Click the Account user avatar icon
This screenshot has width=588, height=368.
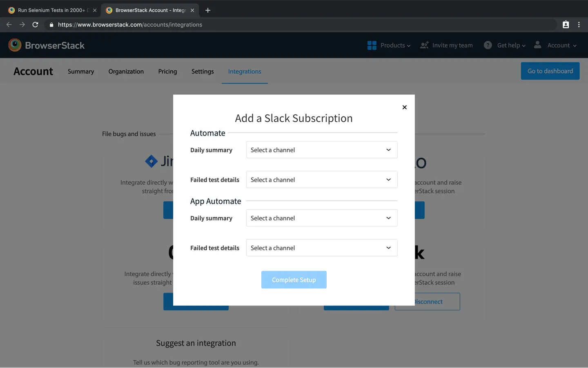point(537,45)
